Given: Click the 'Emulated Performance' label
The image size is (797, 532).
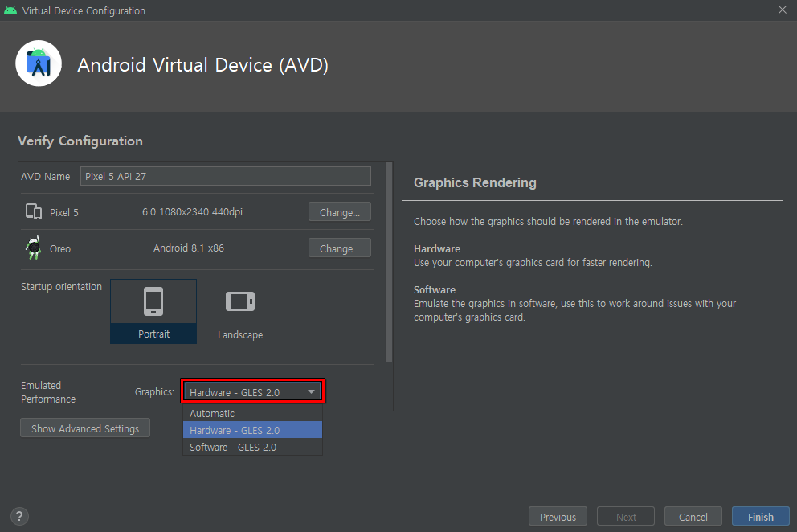Looking at the screenshot, I should (x=48, y=392).
